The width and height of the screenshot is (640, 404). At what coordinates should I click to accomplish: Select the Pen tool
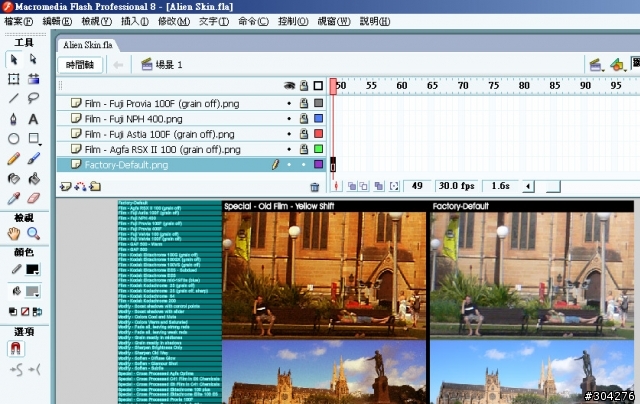coord(14,119)
